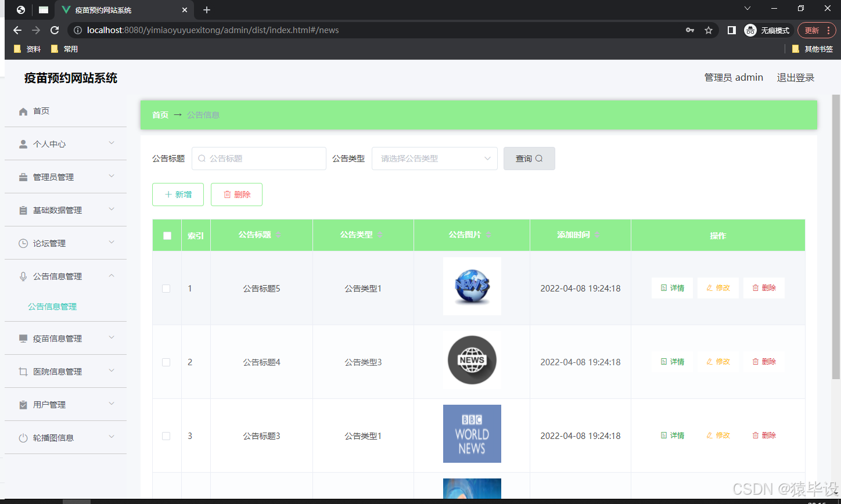Open the browser tab search dropdown arrow

coord(747,8)
